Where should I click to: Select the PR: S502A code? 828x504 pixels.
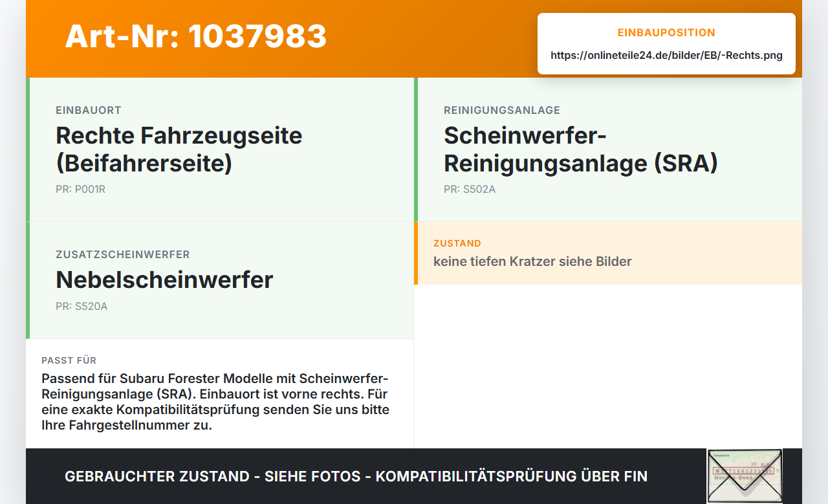[x=470, y=190]
